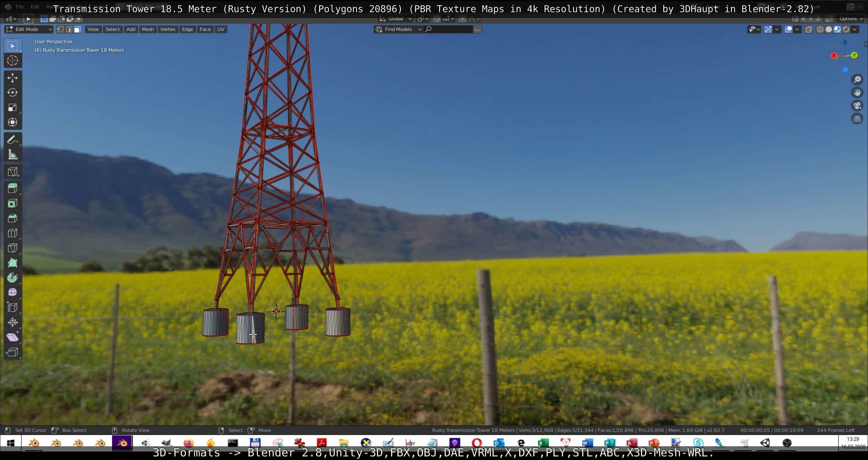Open the gizmo options dropdown arrow
868x460 pixels.
[777, 29]
